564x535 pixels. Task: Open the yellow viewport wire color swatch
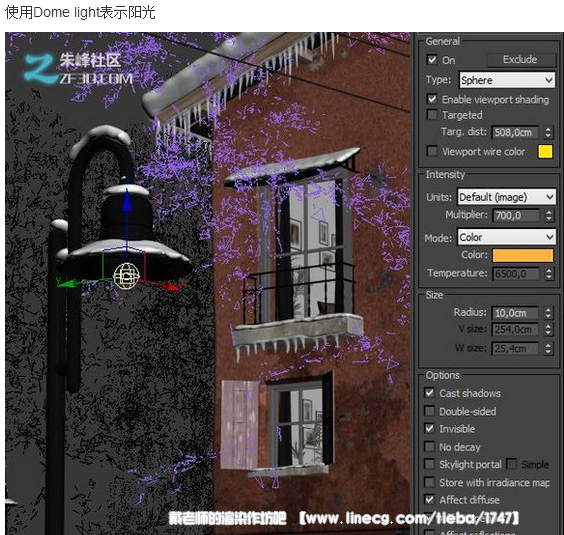point(545,151)
